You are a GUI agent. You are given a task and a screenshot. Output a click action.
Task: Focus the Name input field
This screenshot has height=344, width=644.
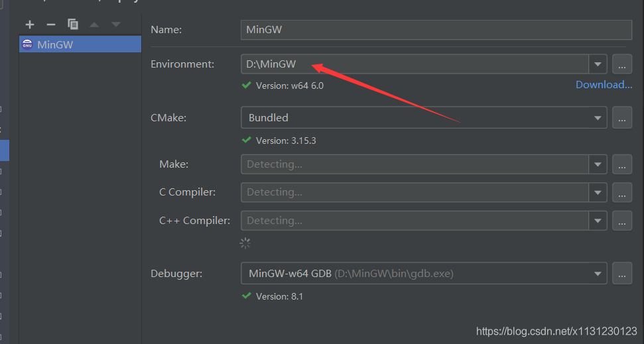(x=436, y=30)
